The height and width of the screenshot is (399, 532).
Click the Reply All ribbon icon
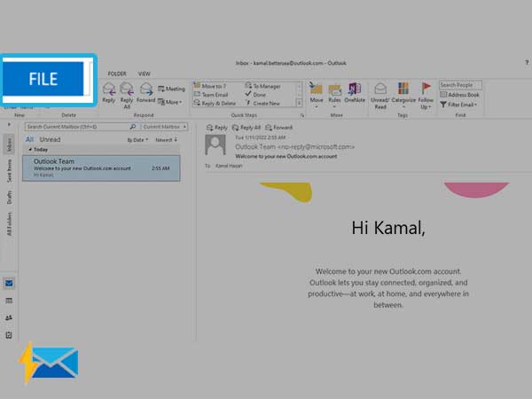click(x=127, y=96)
